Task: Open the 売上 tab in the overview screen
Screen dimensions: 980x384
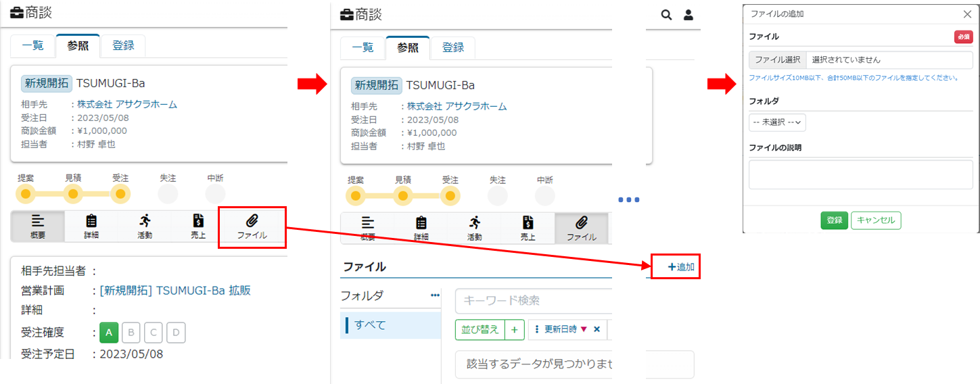Action: pyautogui.click(x=198, y=226)
